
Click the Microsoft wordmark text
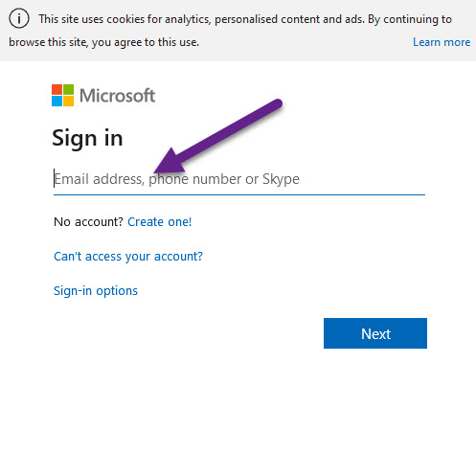(117, 96)
